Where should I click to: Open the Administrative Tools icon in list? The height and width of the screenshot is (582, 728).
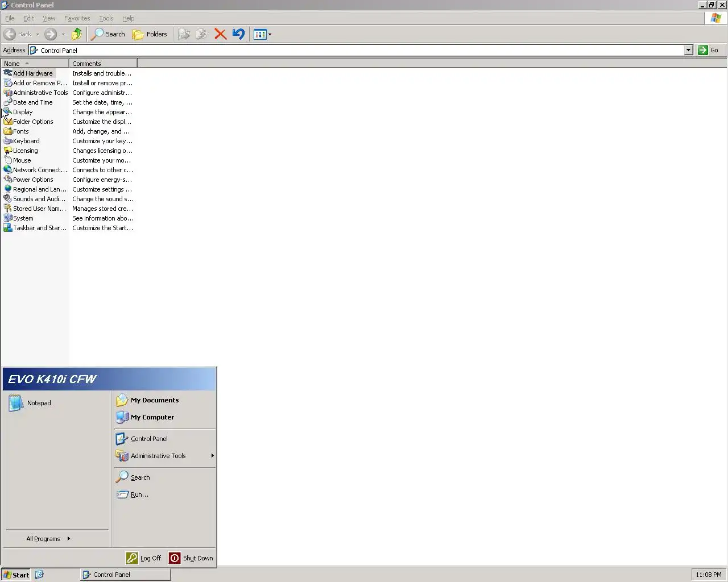pos(8,93)
